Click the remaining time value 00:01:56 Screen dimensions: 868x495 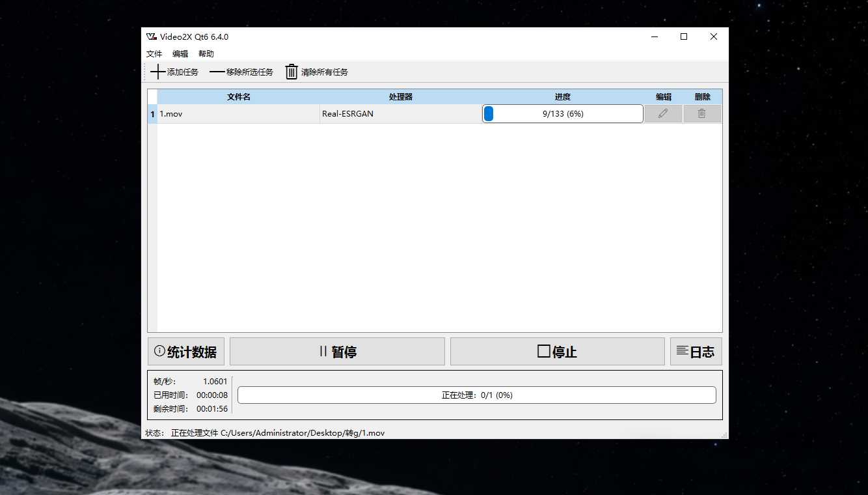click(212, 409)
